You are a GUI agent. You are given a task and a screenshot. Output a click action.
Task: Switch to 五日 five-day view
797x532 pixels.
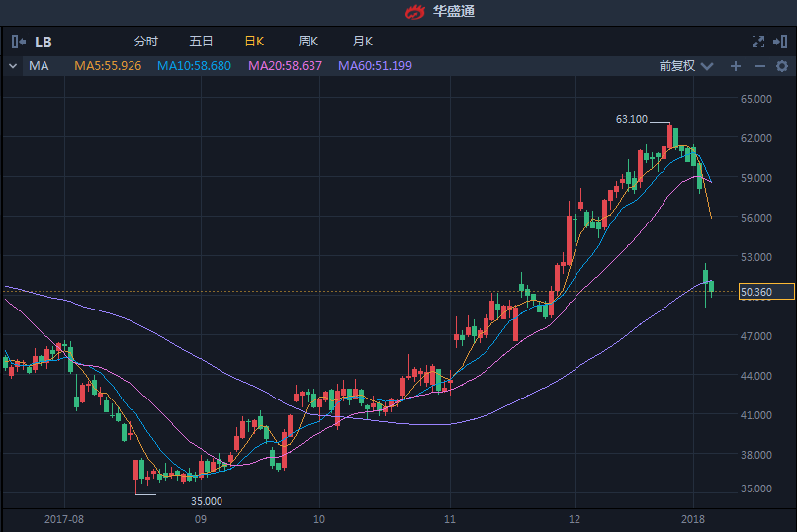(x=201, y=42)
